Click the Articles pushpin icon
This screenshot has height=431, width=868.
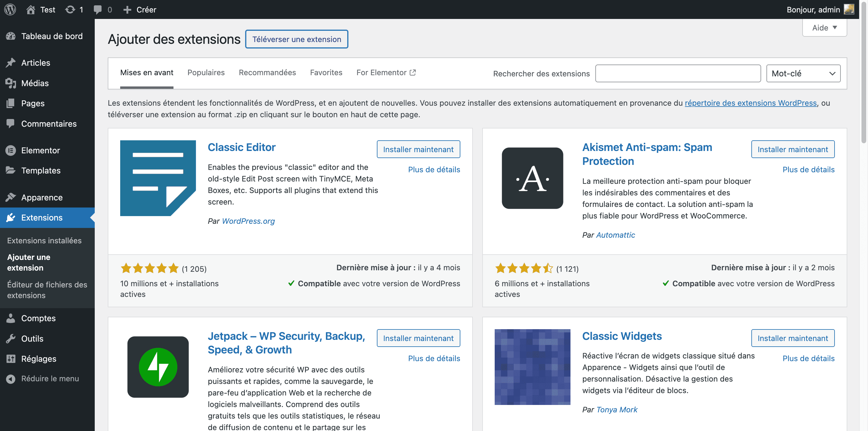[x=11, y=63]
